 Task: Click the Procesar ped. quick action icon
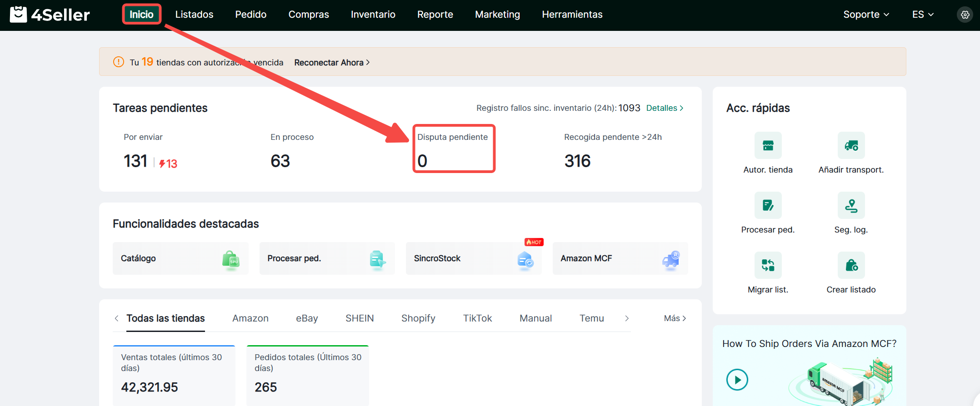(768, 205)
